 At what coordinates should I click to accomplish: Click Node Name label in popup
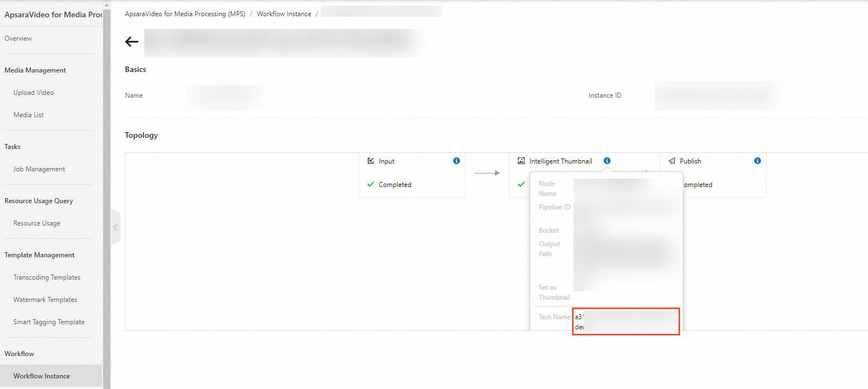[x=547, y=189]
